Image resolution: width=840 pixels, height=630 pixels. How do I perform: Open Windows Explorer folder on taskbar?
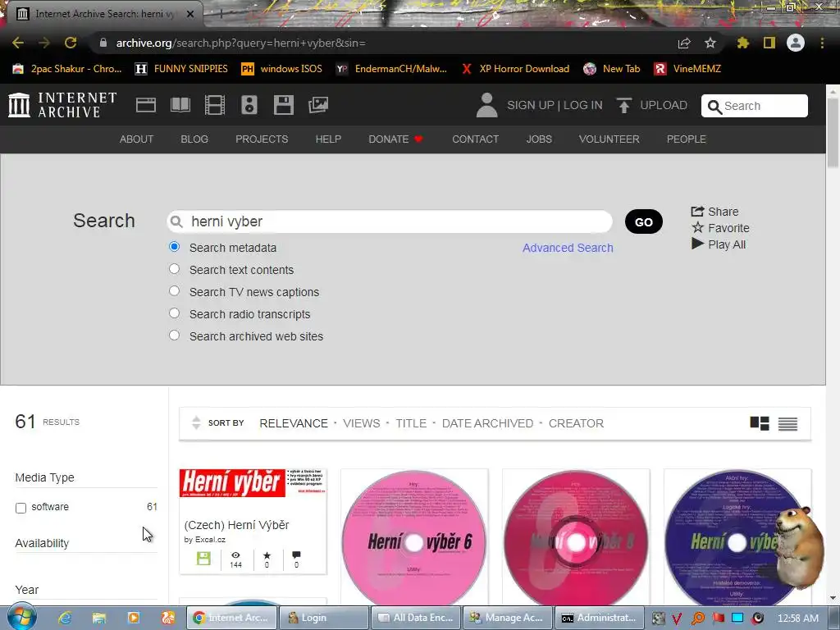pyautogui.click(x=99, y=618)
